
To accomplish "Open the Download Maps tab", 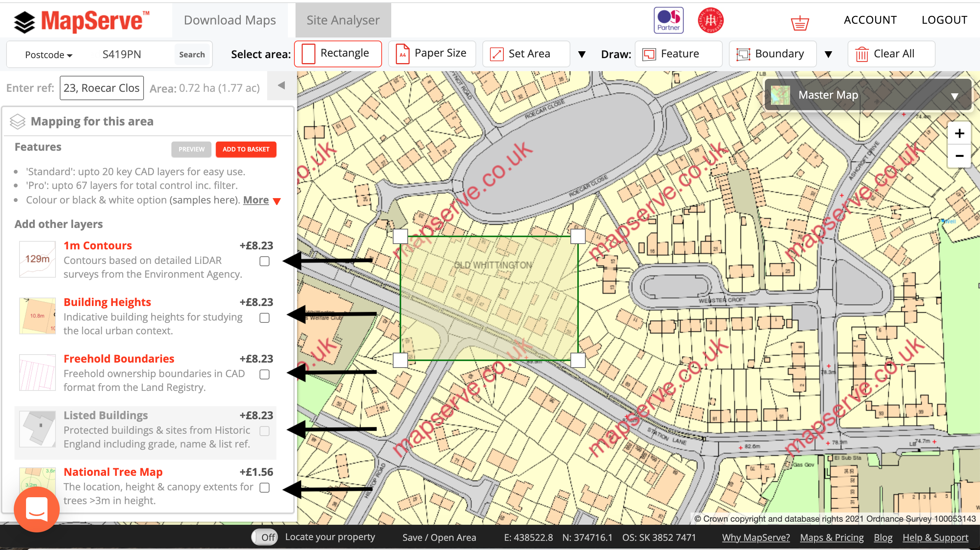I will [230, 20].
